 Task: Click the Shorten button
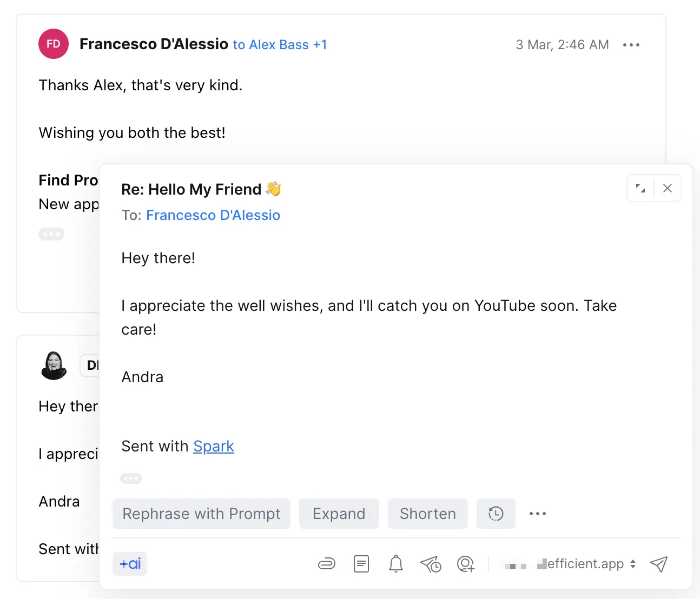(427, 514)
